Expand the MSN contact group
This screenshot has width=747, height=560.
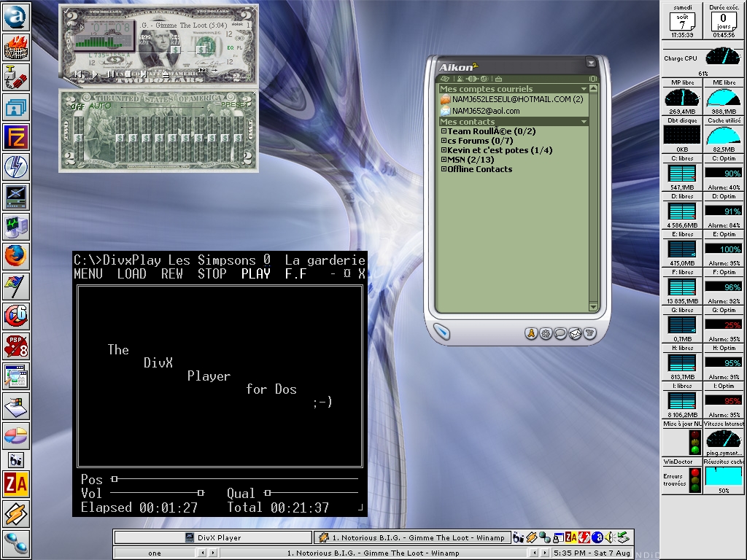point(444,160)
